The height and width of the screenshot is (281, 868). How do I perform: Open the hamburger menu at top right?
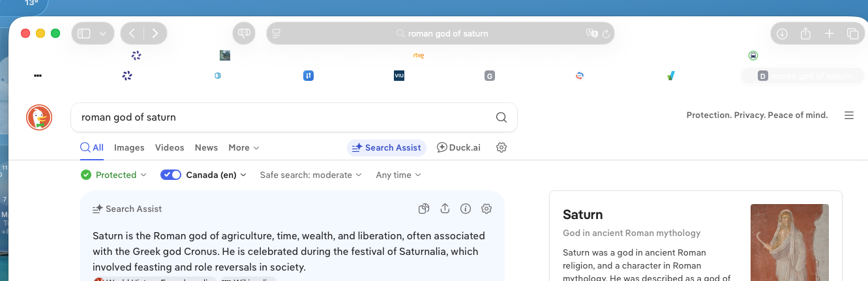pos(849,115)
